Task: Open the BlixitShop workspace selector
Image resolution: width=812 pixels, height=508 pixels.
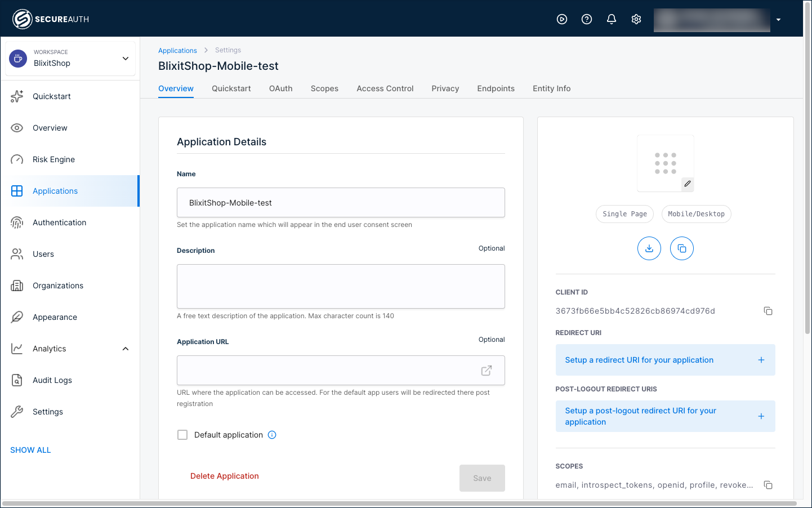Action: tap(70, 58)
